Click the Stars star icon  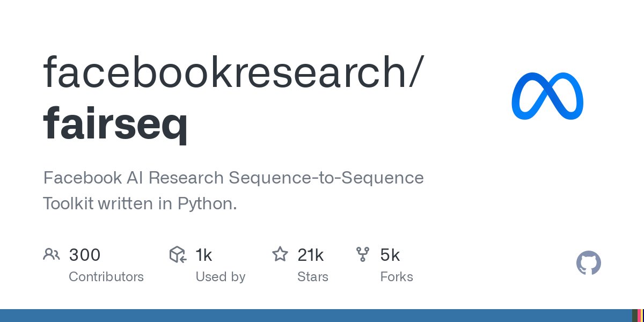pyautogui.click(x=280, y=254)
